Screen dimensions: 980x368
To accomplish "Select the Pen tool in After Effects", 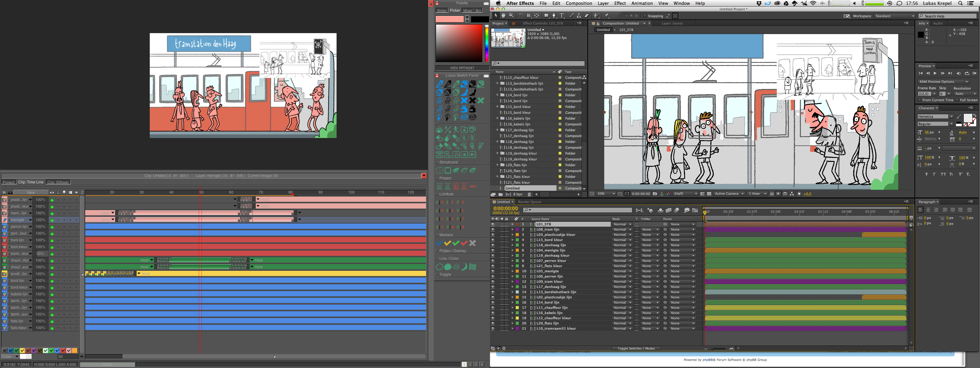I will pyautogui.click(x=554, y=16).
